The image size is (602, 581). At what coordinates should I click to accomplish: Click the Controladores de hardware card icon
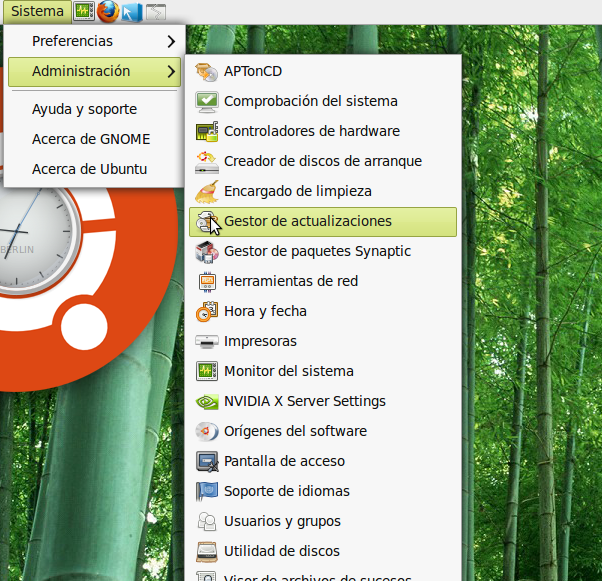[x=207, y=132]
